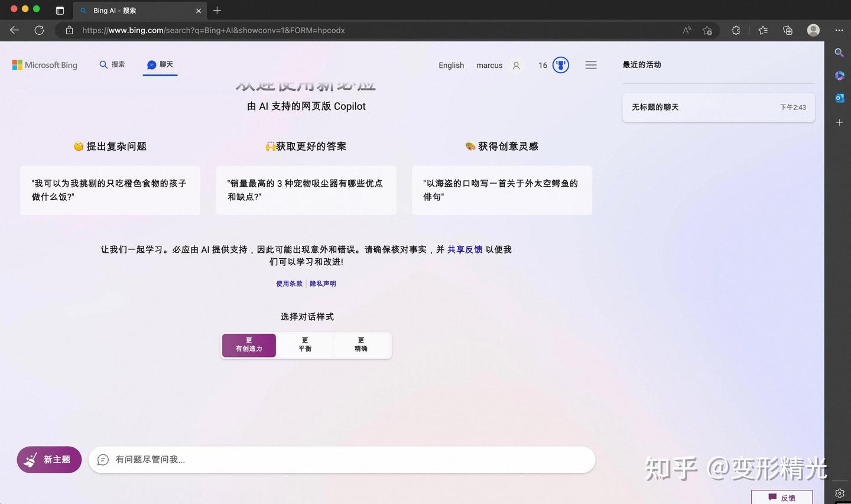Select the pet vacuum cleaner example prompt
This screenshot has height=504, width=851.
tap(306, 190)
